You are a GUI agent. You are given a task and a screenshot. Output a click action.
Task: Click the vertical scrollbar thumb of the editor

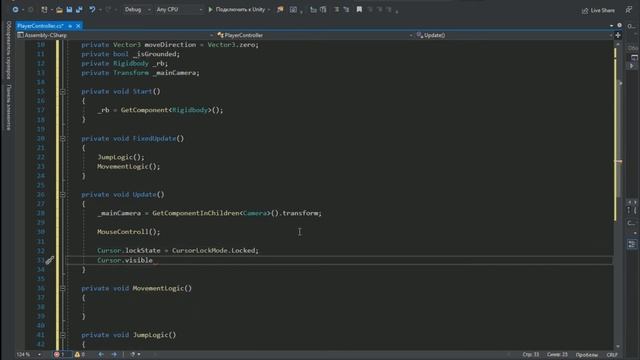[618, 137]
